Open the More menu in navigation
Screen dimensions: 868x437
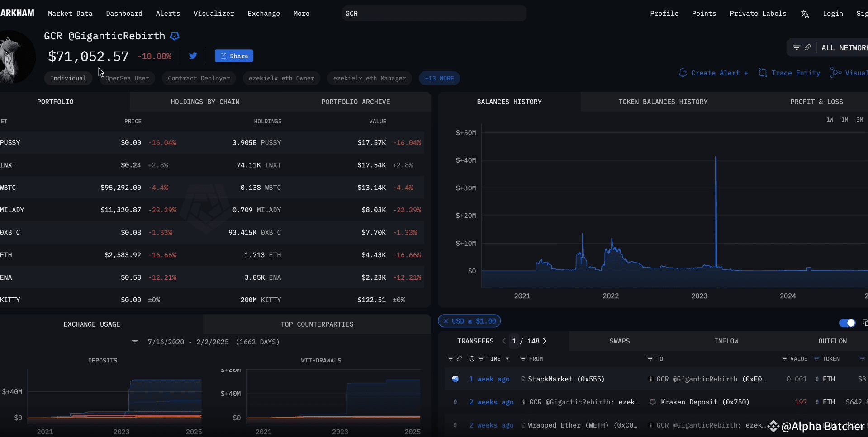coord(302,14)
